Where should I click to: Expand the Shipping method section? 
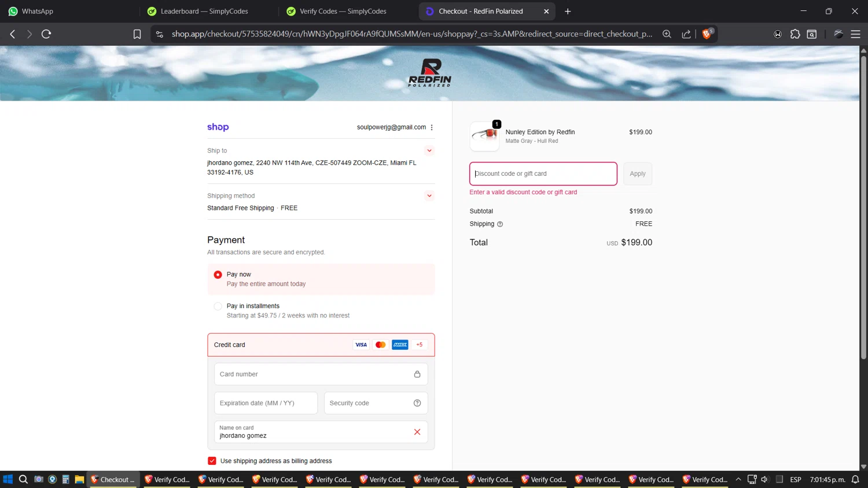coord(429,195)
